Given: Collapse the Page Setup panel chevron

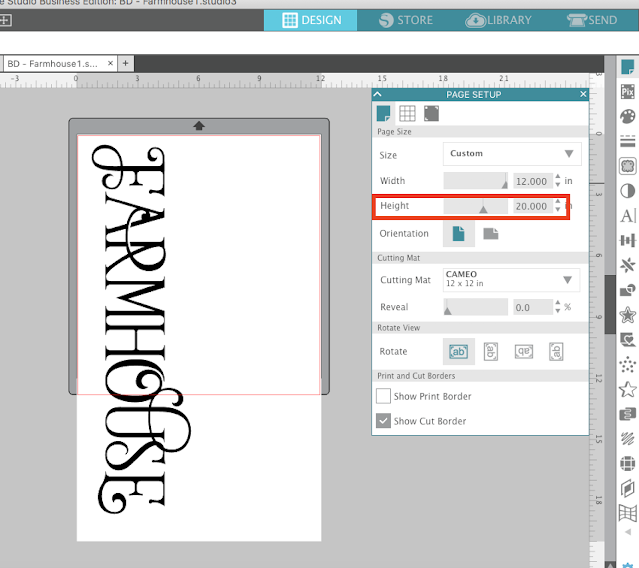Looking at the screenshot, I should pos(378,95).
